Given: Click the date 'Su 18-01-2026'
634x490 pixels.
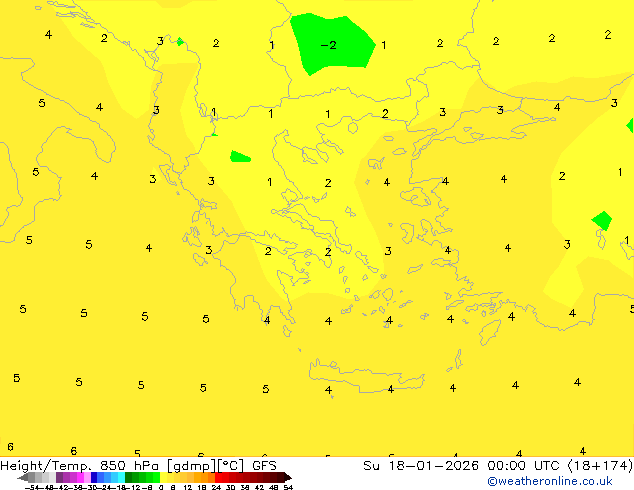Looking at the screenshot, I should point(421,466).
